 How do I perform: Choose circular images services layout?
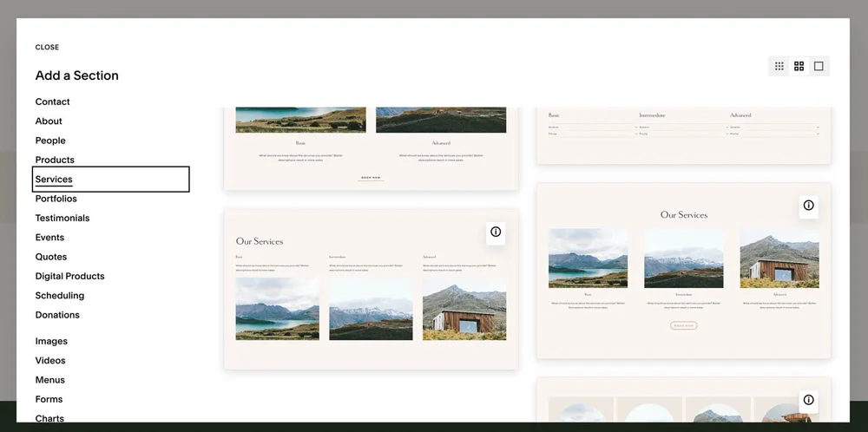click(684, 400)
